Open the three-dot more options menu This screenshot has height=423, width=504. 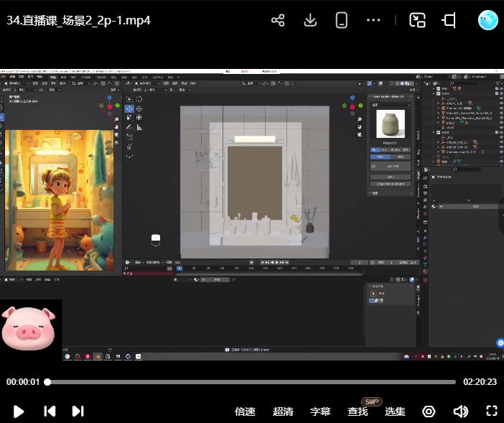(373, 20)
